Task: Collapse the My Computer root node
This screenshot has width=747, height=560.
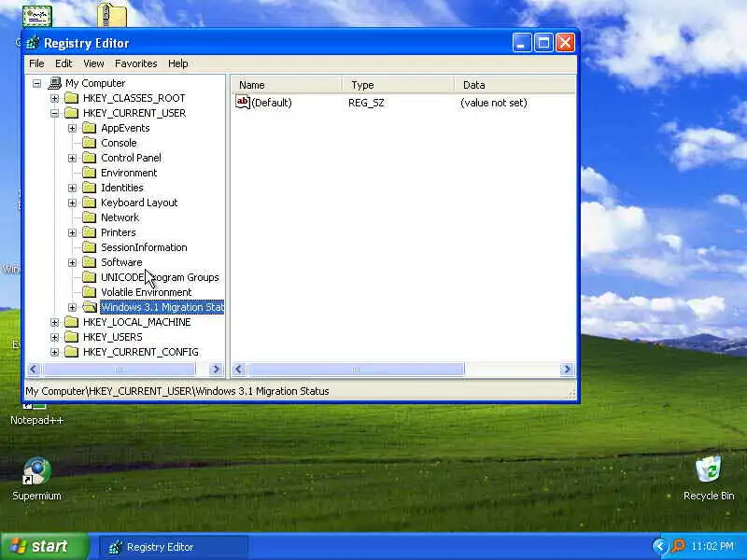Action: pyautogui.click(x=36, y=83)
